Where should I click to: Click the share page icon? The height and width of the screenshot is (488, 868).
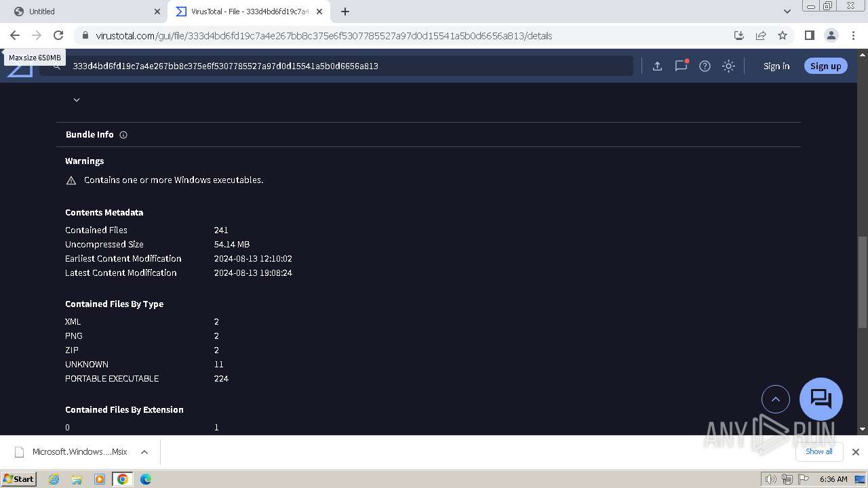[x=761, y=35]
